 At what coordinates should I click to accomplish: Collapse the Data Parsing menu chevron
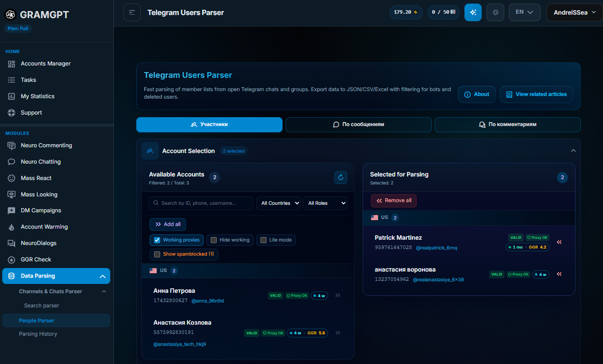[x=102, y=276]
